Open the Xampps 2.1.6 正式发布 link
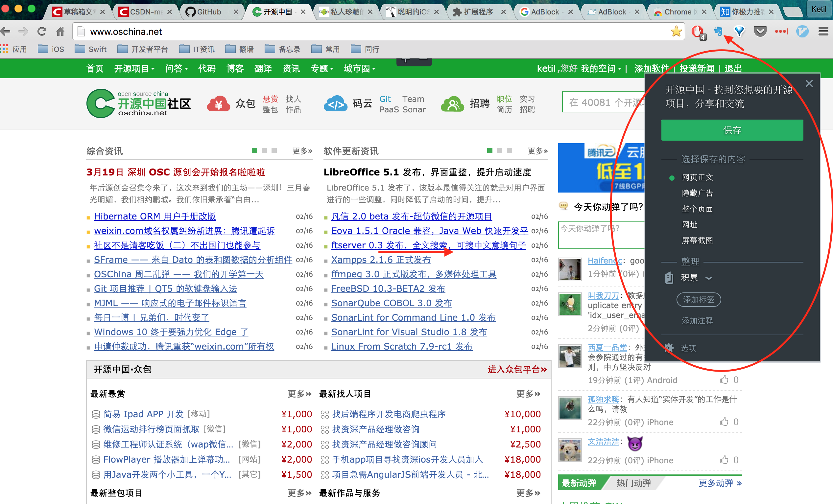This screenshot has width=833, height=504. (381, 260)
